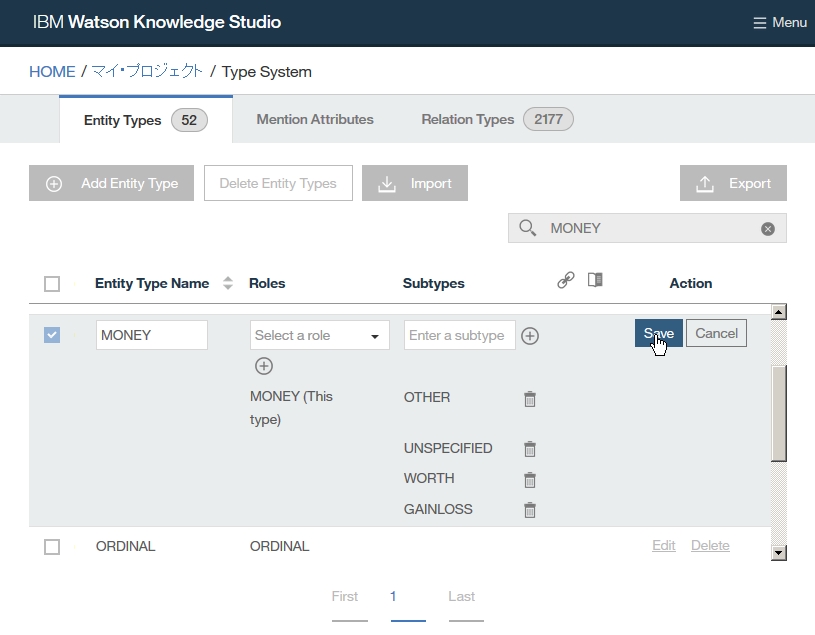The image size is (815, 635).
Task: Click the Enter a subtype field
Action: click(459, 336)
